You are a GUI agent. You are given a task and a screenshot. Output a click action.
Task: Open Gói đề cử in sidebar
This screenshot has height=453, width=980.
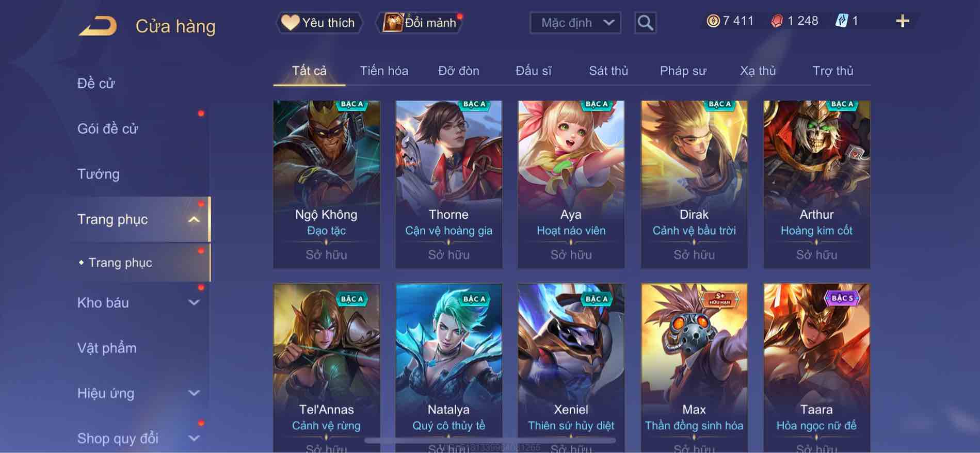pyautogui.click(x=107, y=128)
